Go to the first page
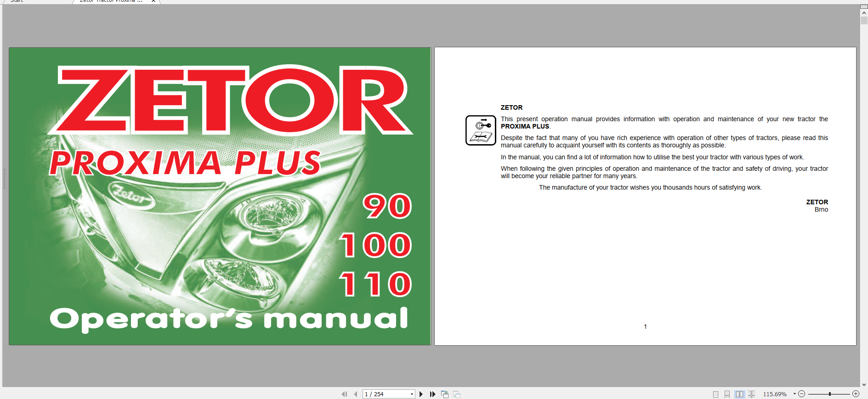Image resolution: width=868 pixels, height=399 pixels. (344, 394)
